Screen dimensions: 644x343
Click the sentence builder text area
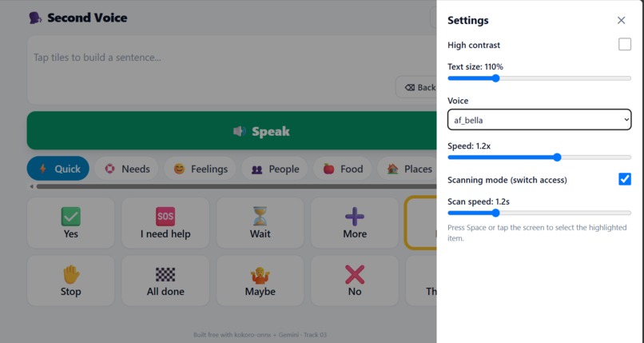click(x=232, y=70)
